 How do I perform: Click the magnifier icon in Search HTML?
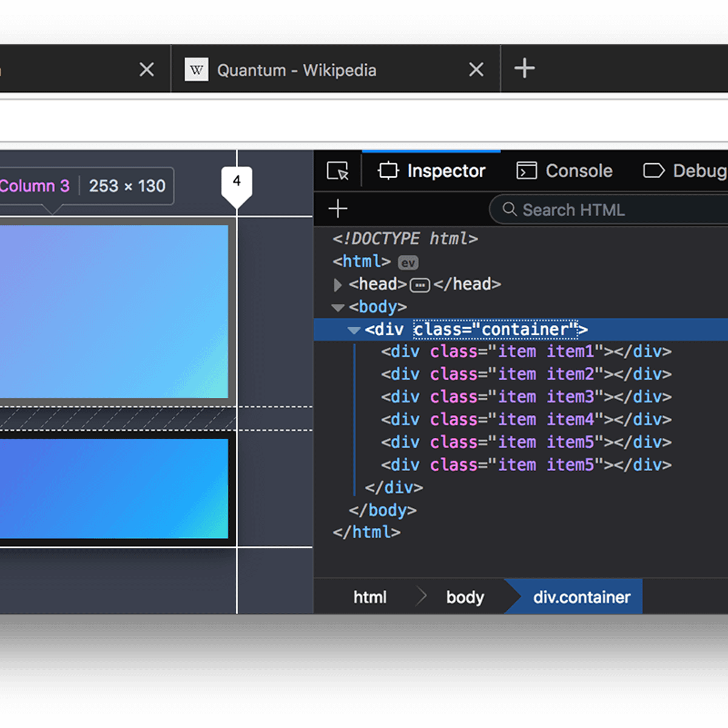pos(508,209)
